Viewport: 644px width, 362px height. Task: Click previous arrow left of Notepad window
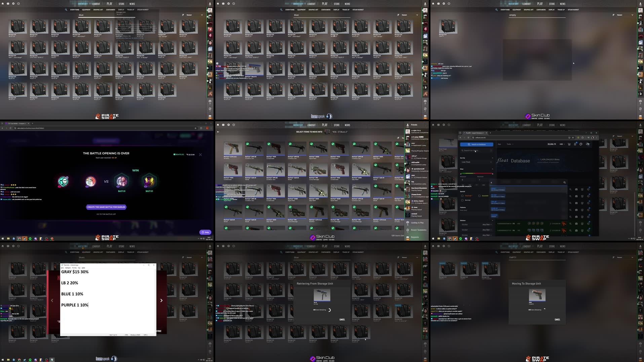[52, 300]
